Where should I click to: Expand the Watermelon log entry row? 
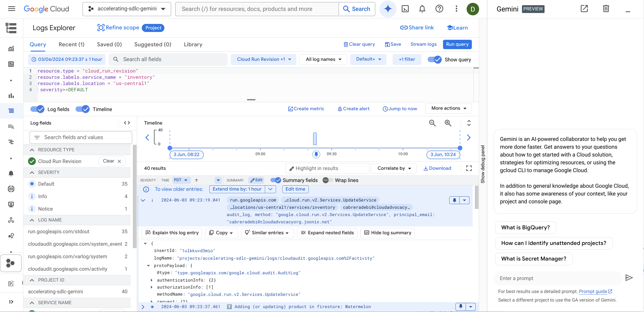[143, 307]
